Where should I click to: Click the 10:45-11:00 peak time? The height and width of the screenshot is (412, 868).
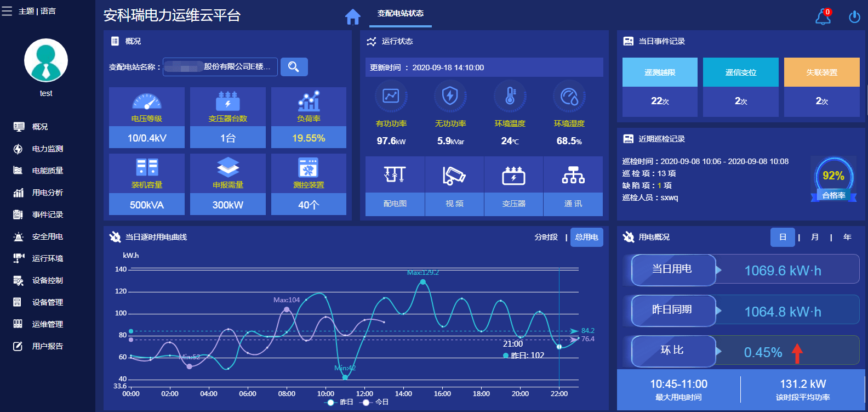pyautogui.click(x=678, y=384)
